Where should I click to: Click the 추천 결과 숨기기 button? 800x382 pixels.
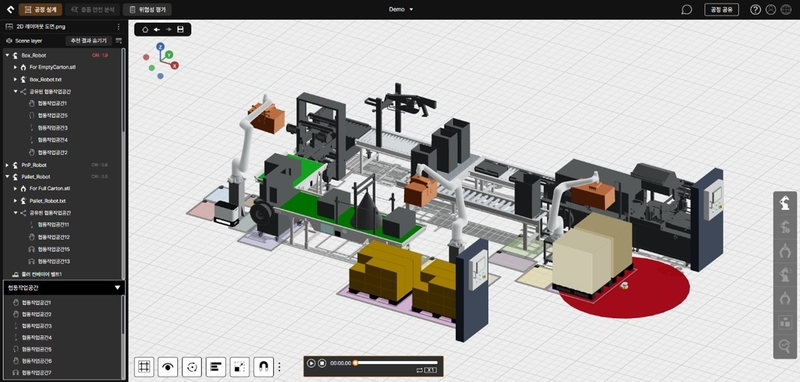pyautogui.click(x=89, y=41)
